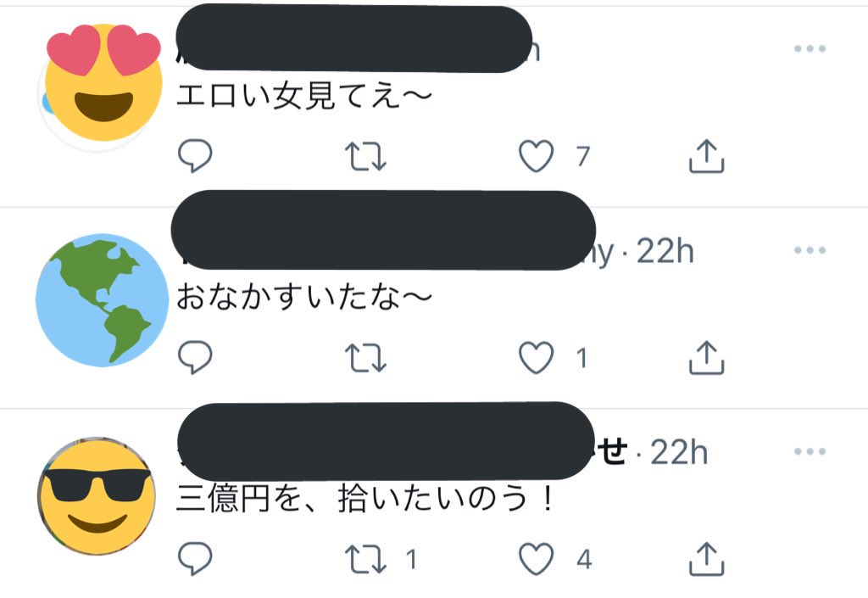Screen dimensions: 868x598
Task: Share the 三億円を、拾いたいのう tweet
Action: pos(706,559)
